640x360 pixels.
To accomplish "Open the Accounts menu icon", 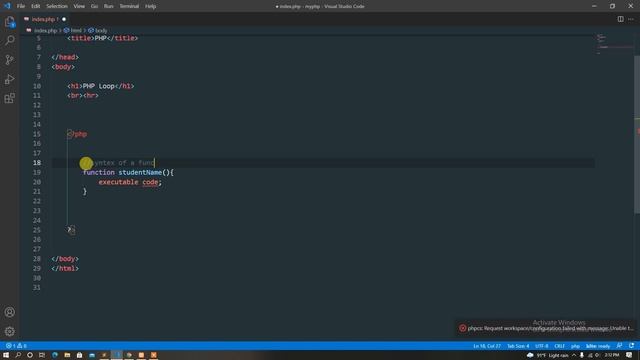I will tap(9, 312).
